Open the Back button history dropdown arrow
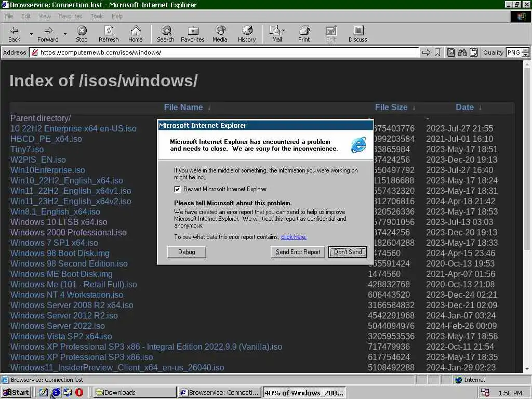The image size is (532, 399). tap(31, 34)
